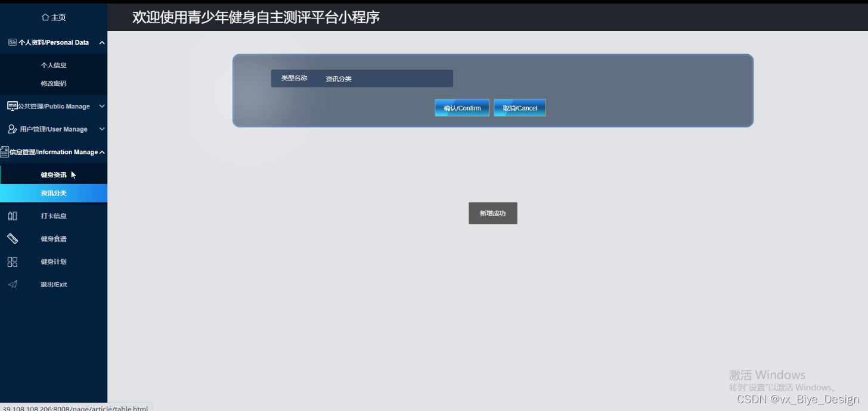Click 退出/Exit to log out
The image size is (868, 411).
tap(54, 285)
